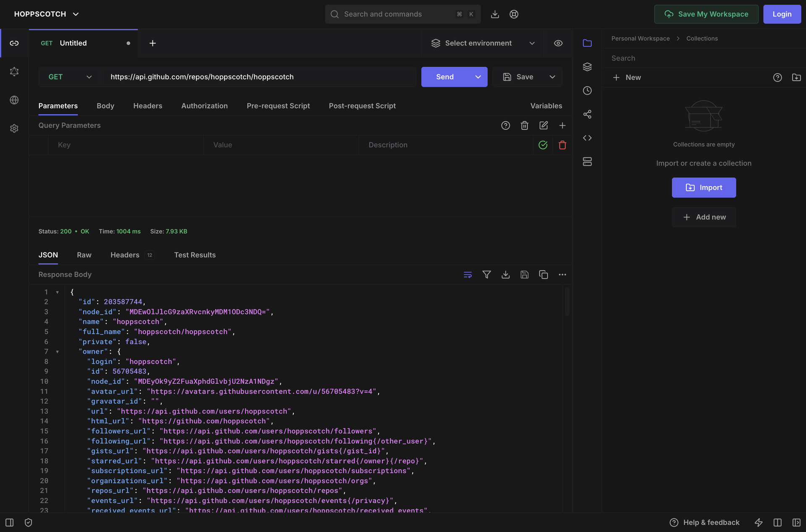Switch to the Body tab
Screen dimensions: 806x532
click(105, 106)
